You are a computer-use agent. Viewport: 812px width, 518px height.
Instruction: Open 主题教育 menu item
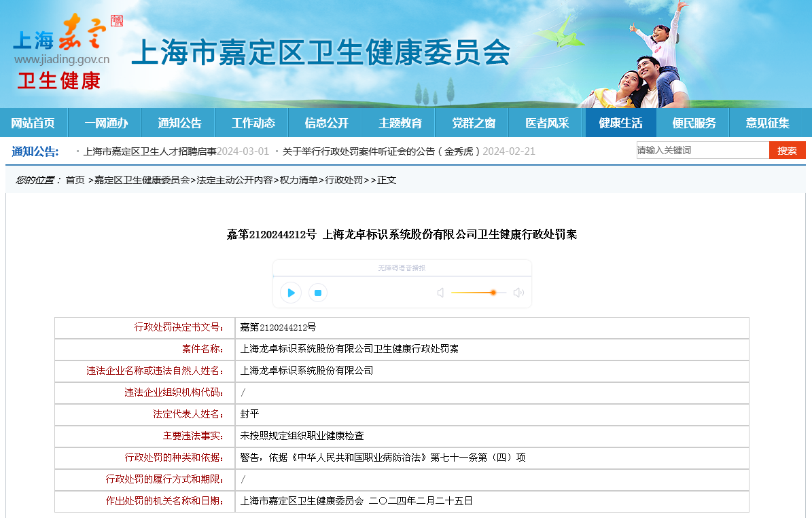click(400, 123)
